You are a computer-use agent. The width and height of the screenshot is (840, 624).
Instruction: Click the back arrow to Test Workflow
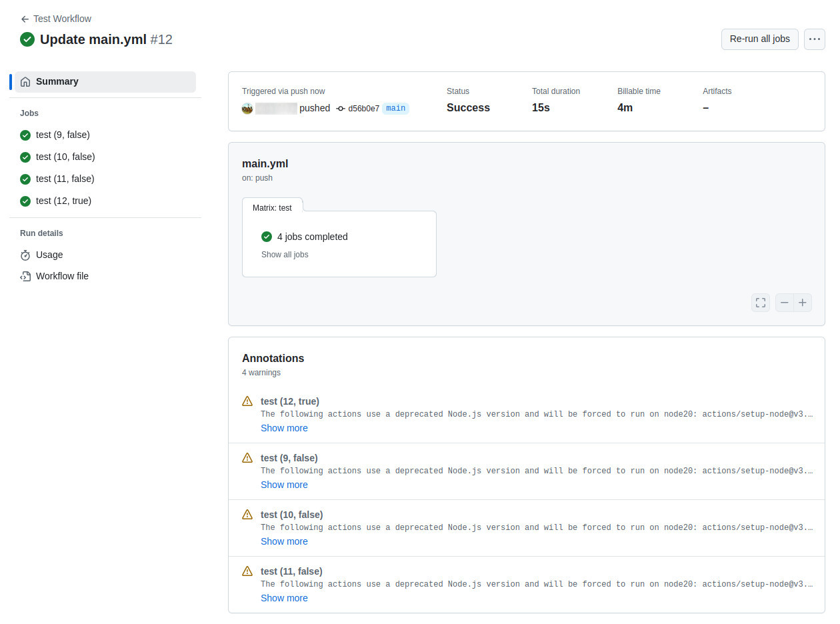25,19
